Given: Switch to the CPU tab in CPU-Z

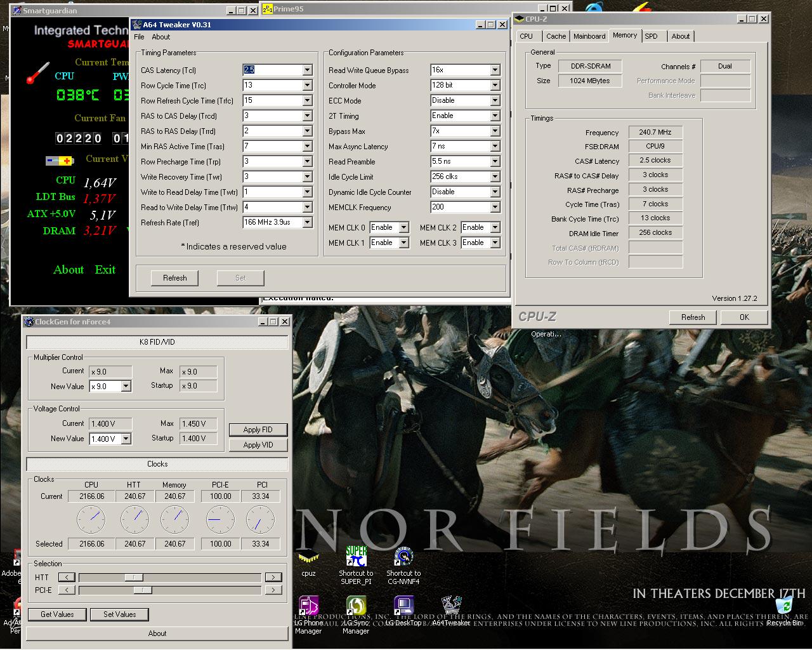Looking at the screenshot, I should [527, 36].
